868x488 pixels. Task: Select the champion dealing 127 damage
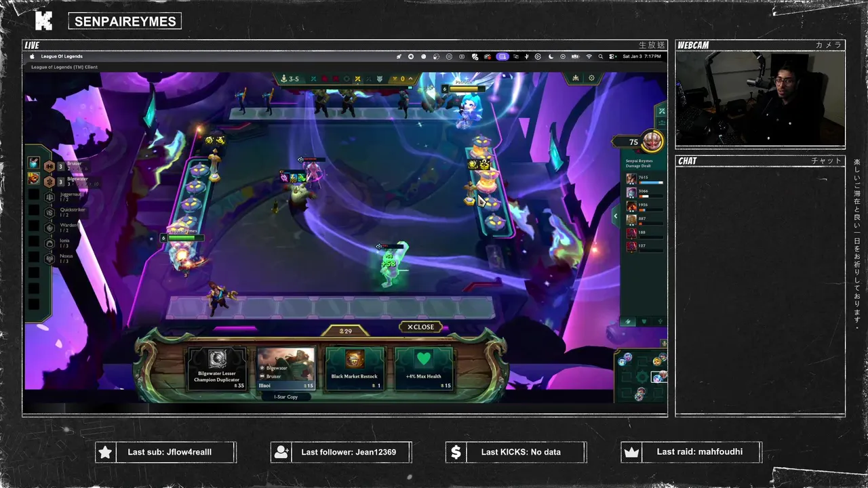click(631, 247)
